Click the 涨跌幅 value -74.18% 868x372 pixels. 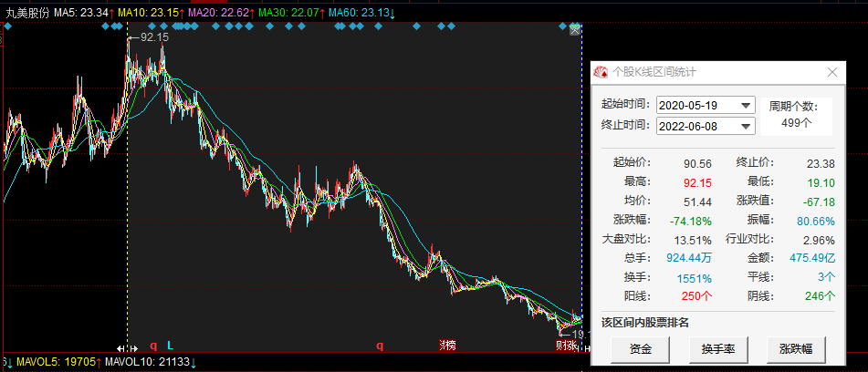click(x=690, y=221)
